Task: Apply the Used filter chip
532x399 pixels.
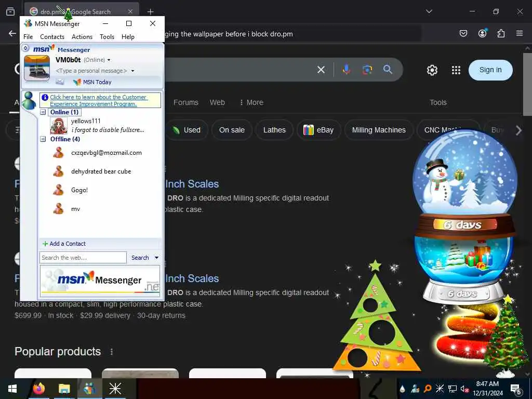Action: 187,130
